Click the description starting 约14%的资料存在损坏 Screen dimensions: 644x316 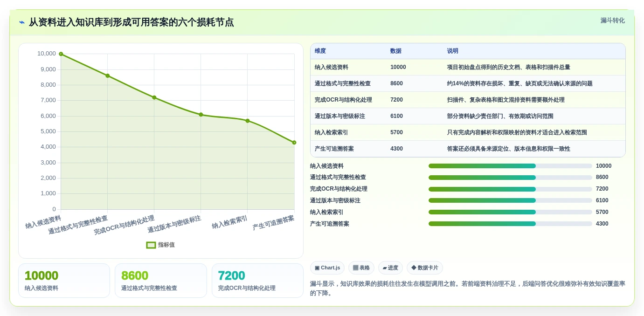coord(520,83)
